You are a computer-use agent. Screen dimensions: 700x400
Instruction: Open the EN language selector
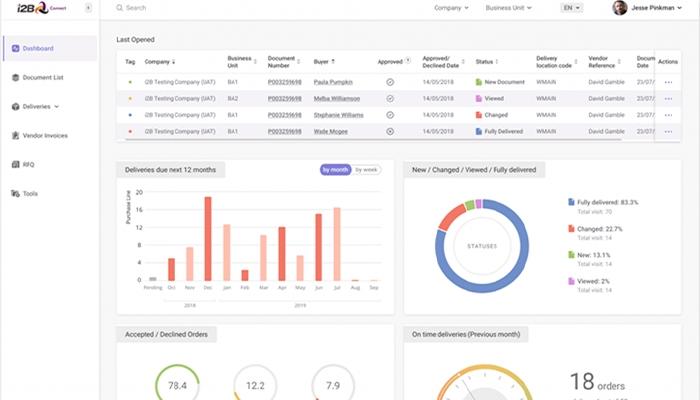[571, 8]
